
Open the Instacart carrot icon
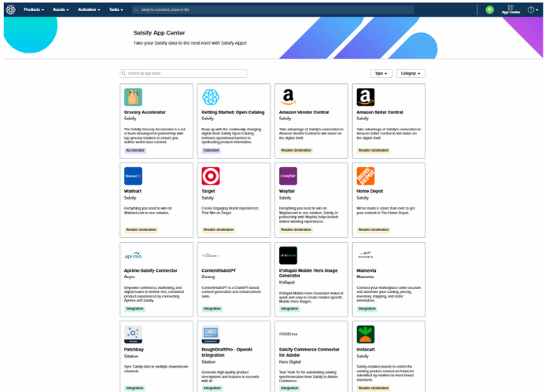coord(365,334)
